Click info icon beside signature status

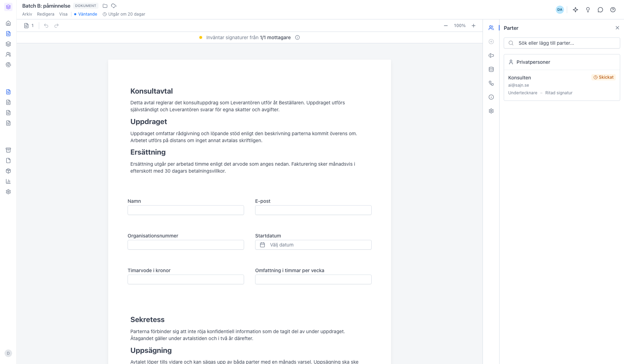click(x=297, y=37)
